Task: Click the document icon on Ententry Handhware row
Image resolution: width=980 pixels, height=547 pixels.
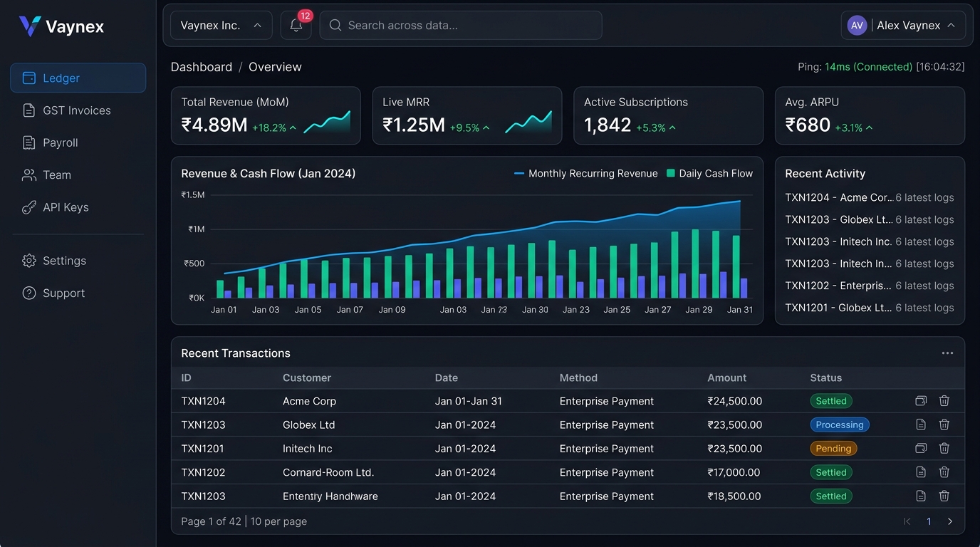Action: (921, 496)
